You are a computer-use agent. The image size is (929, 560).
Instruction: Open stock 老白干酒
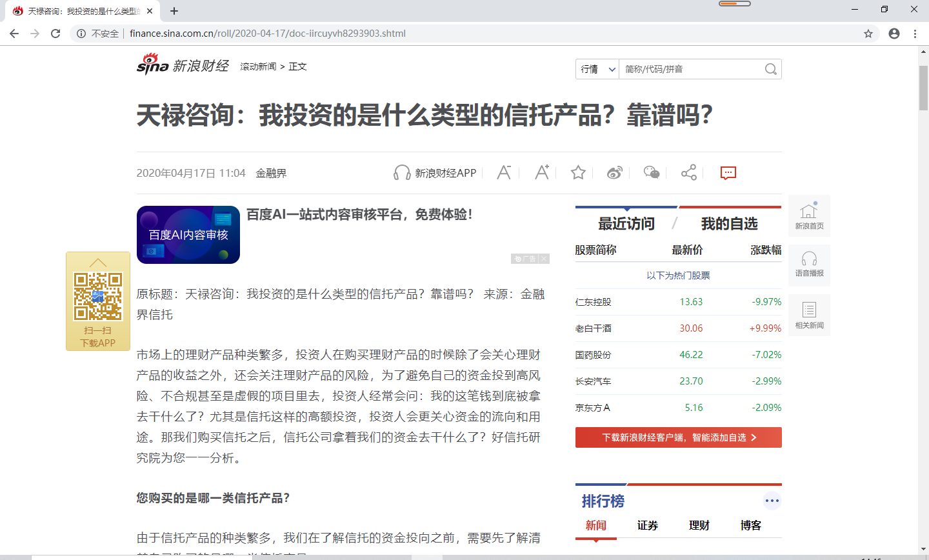click(594, 328)
